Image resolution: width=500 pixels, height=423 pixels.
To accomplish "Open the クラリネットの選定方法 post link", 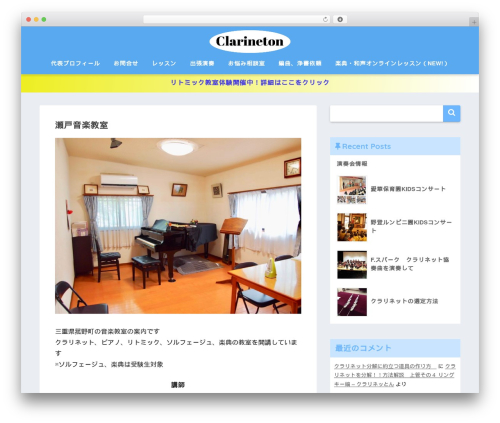I will 404,301.
